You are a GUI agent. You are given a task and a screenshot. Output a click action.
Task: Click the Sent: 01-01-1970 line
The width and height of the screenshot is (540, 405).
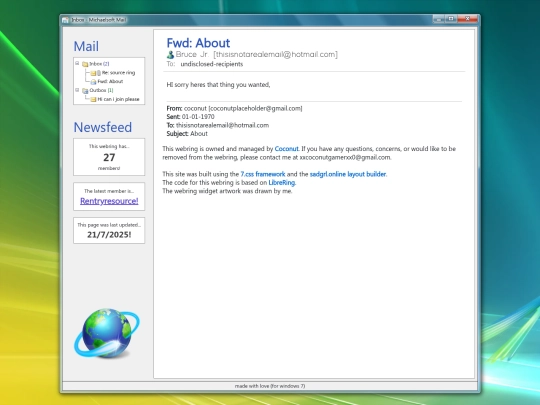[190, 117]
